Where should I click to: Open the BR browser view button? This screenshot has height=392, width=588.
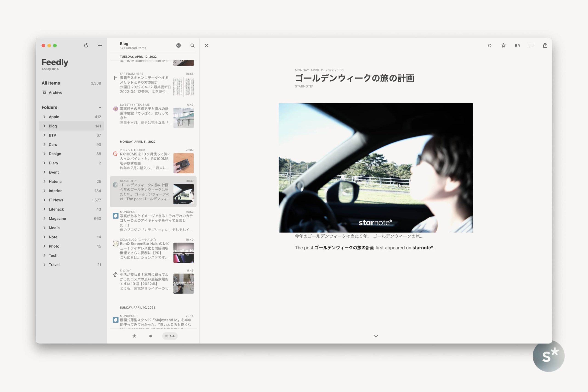tap(517, 45)
